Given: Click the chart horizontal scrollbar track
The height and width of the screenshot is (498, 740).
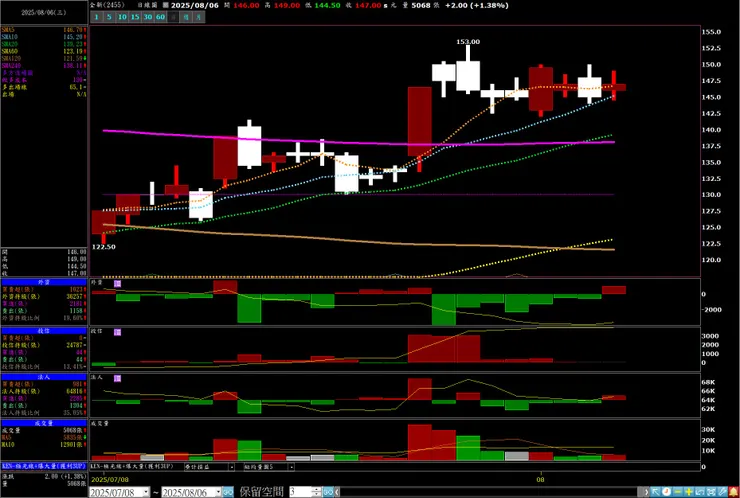Looking at the screenshot, I should click(x=488, y=492).
